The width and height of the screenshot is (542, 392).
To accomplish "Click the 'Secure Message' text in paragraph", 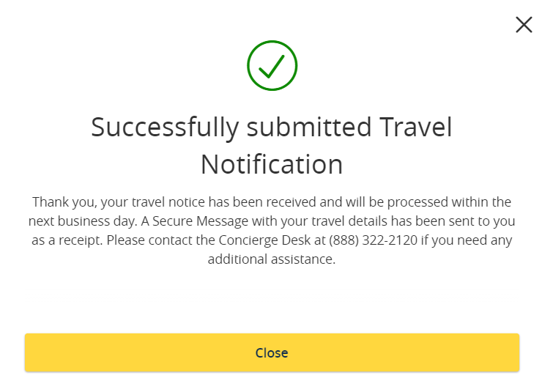I will pos(200,221).
